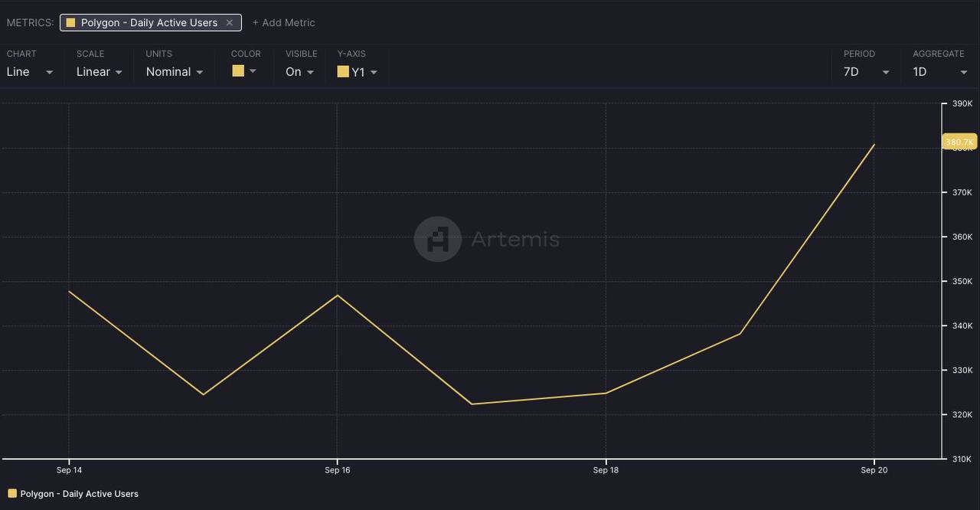
Task: Click the legend entry Polygon - Daily Active Users
Action: [73, 494]
